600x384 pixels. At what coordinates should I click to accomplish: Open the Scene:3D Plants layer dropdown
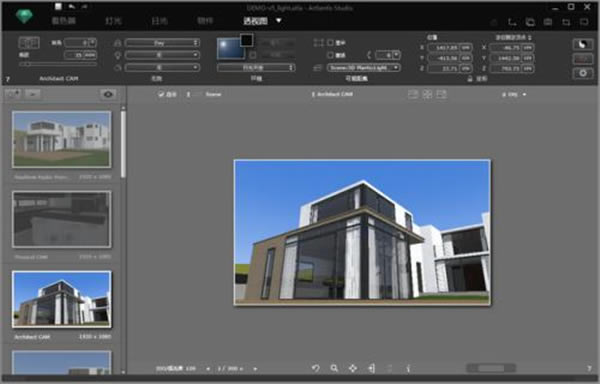(364, 68)
